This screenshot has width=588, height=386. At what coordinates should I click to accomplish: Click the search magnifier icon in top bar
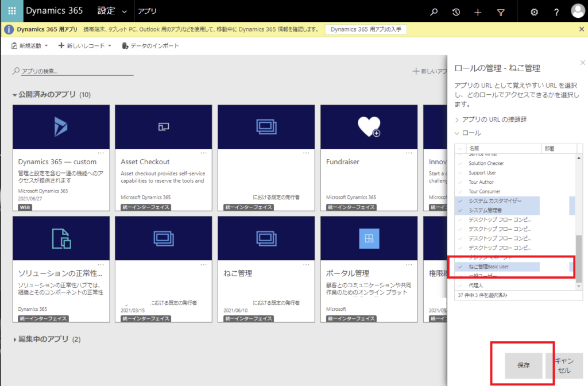click(x=434, y=12)
